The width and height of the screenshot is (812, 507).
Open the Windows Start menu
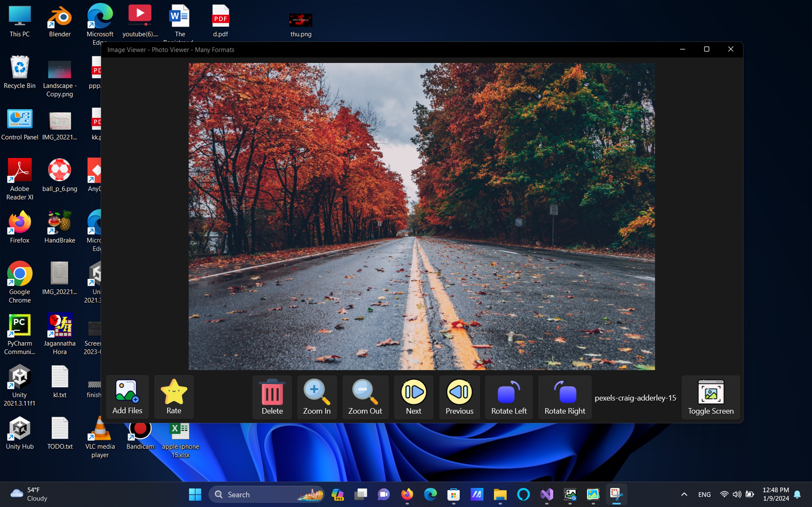[x=195, y=494]
